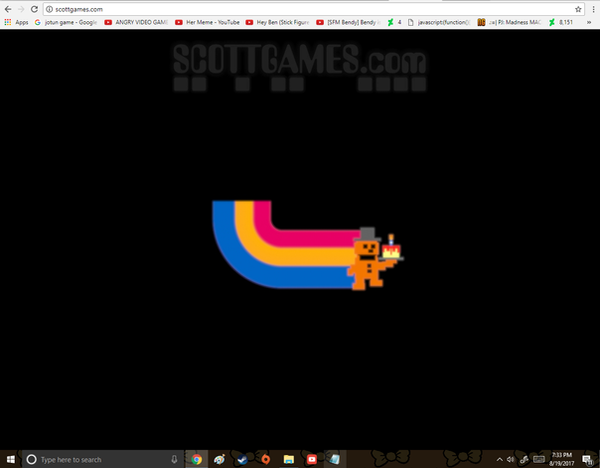Open Steam from the taskbar
The width and height of the screenshot is (600, 468).
pos(242,459)
